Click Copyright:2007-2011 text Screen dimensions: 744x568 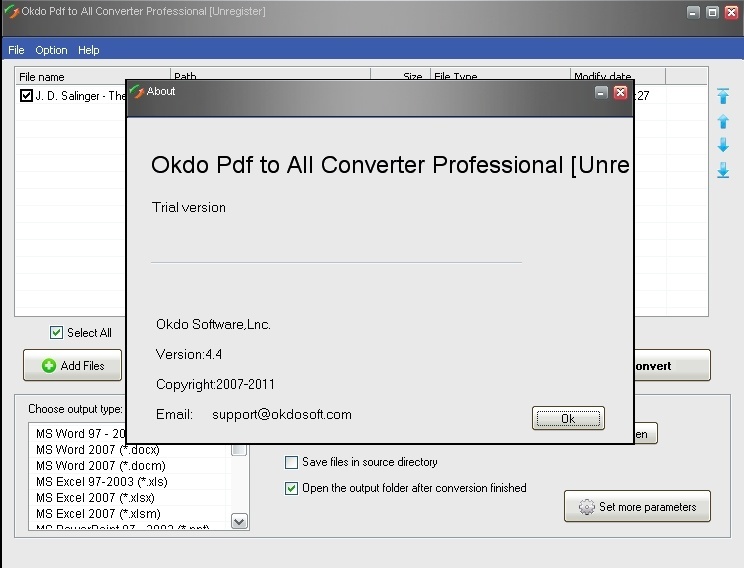(215, 384)
